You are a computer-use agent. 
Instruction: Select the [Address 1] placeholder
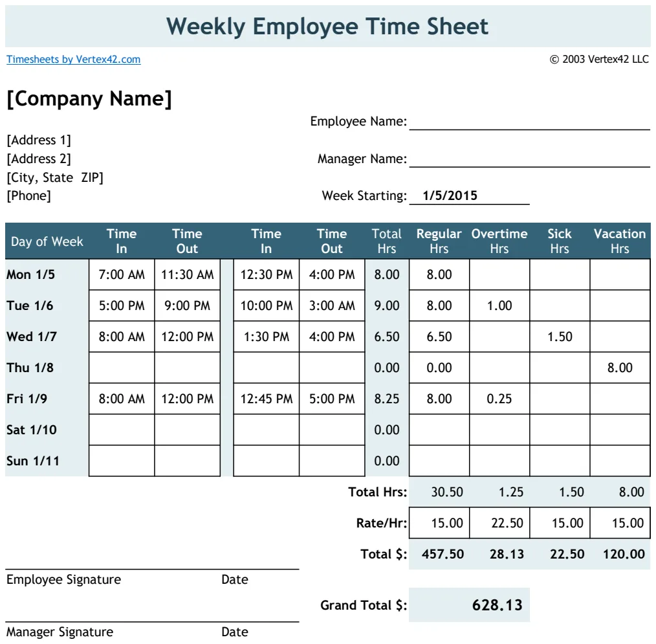tap(39, 140)
